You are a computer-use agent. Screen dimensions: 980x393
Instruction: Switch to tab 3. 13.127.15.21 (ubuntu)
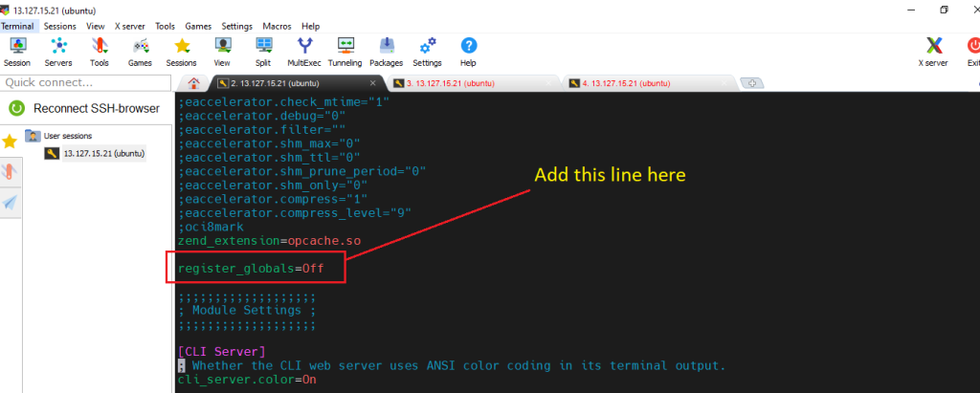(x=450, y=83)
